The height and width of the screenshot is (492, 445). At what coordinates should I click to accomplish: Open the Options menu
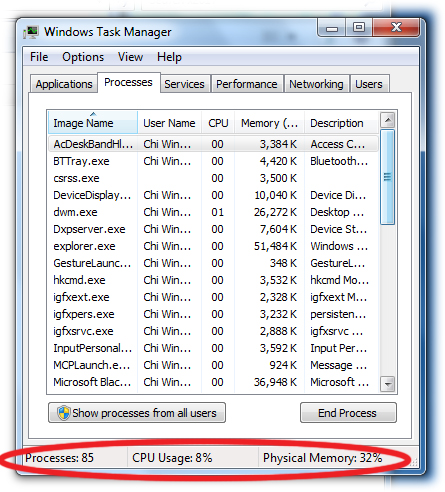pyautogui.click(x=83, y=57)
